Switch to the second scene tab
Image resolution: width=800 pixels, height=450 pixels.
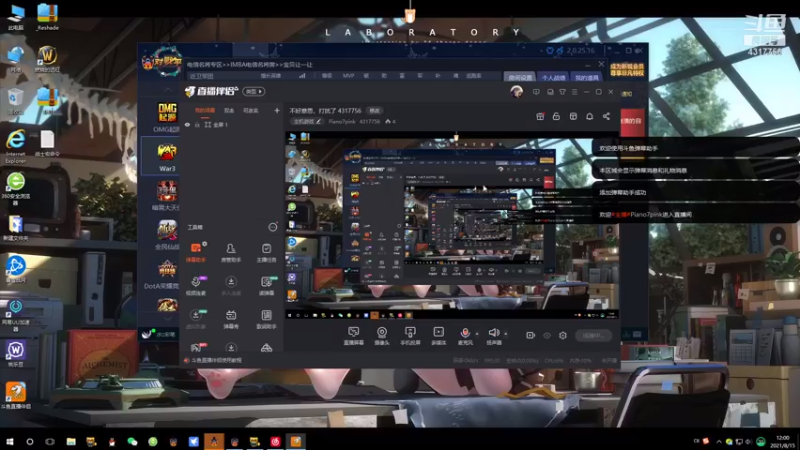point(229,110)
